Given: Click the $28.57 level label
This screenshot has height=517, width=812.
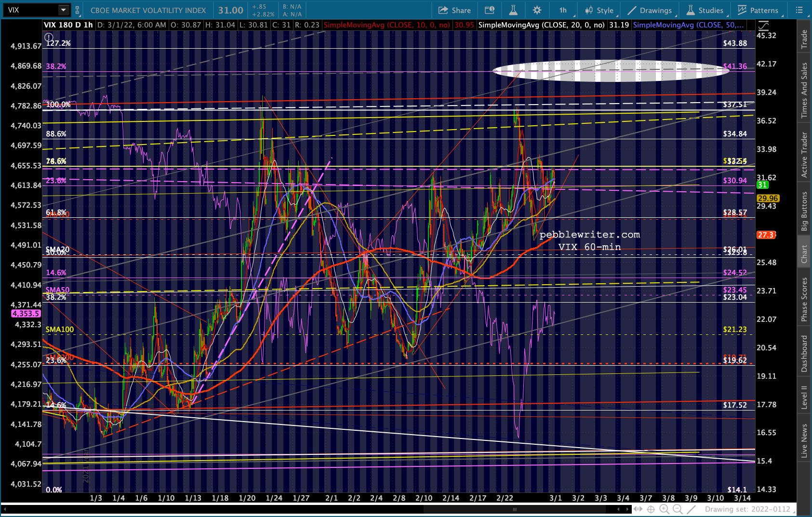Looking at the screenshot, I should pos(735,212).
